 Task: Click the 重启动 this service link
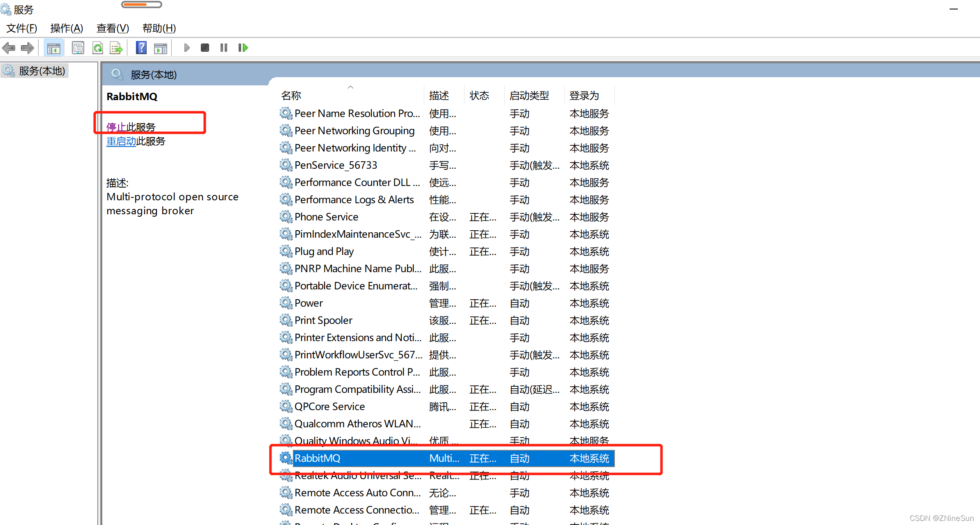click(121, 141)
